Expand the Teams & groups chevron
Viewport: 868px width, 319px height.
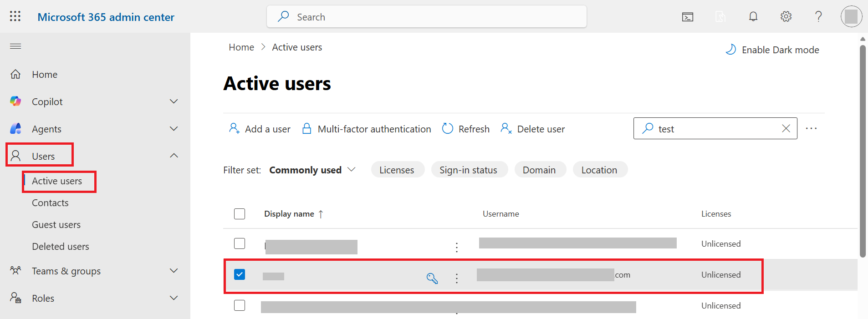tap(174, 271)
